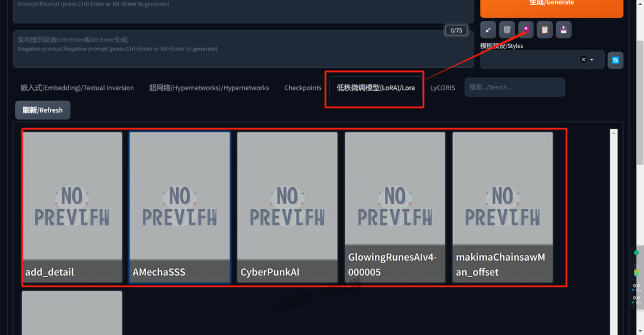
Task: Clear selected styles with the X icon
Action: point(583,60)
